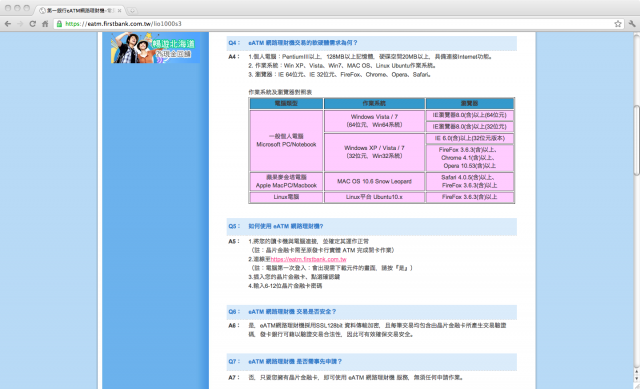
Task: Go back with the browser back arrow
Action: (x=8, y=24)
